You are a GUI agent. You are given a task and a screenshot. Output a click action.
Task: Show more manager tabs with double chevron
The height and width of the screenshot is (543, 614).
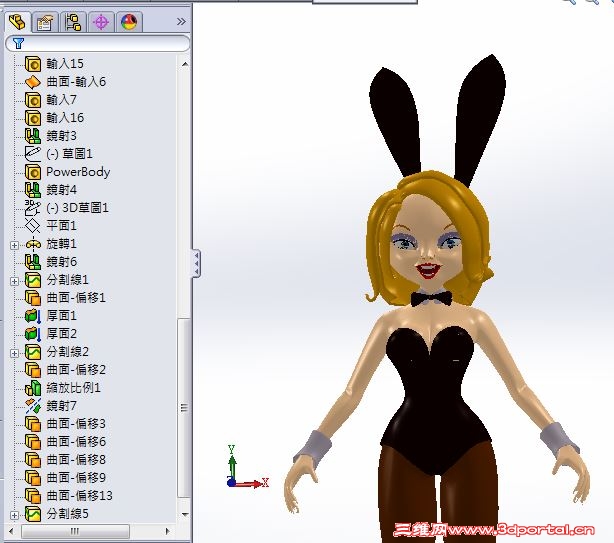181,22
